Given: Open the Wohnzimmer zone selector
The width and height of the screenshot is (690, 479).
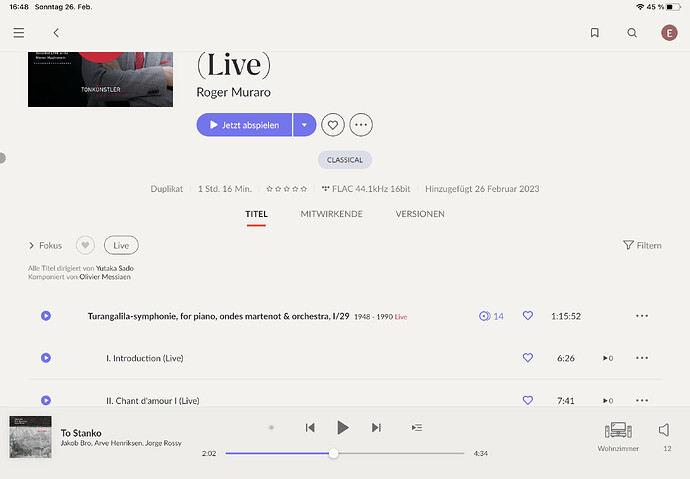Looking at the screenshot, I should (x=617, y=436).
